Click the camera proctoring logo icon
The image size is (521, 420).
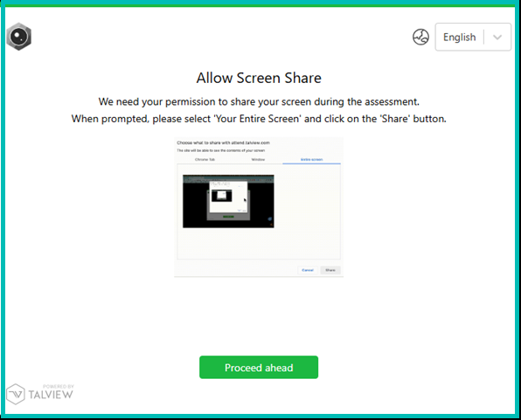pos(19,37)
